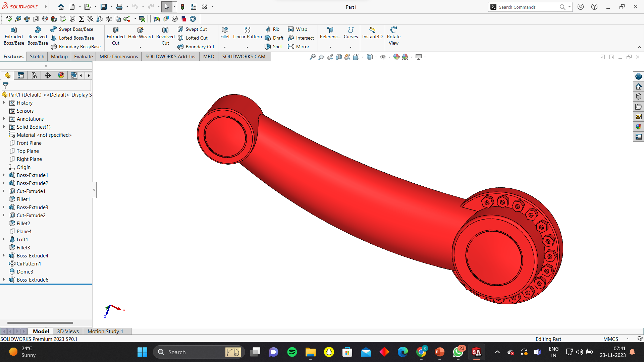Screen dimensions: 644x362
Task: Open the Evaluate tab
Action: tap(83, 56)
